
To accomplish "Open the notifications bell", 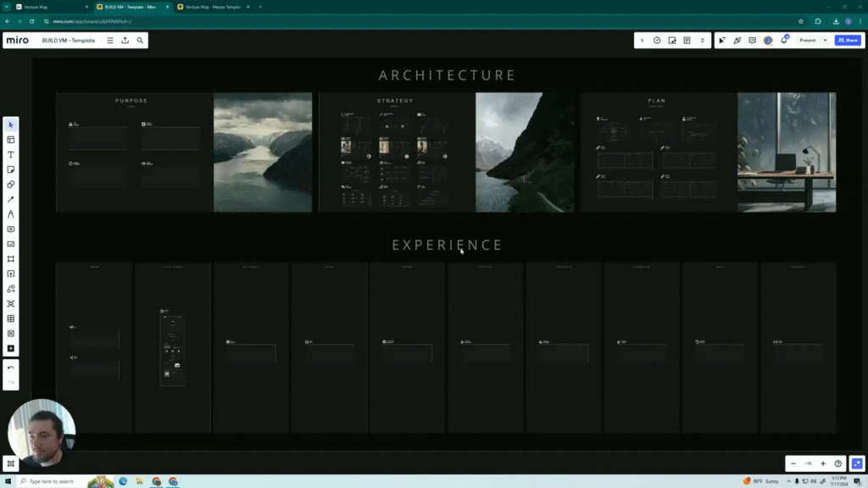I will [x=783, y=40].
